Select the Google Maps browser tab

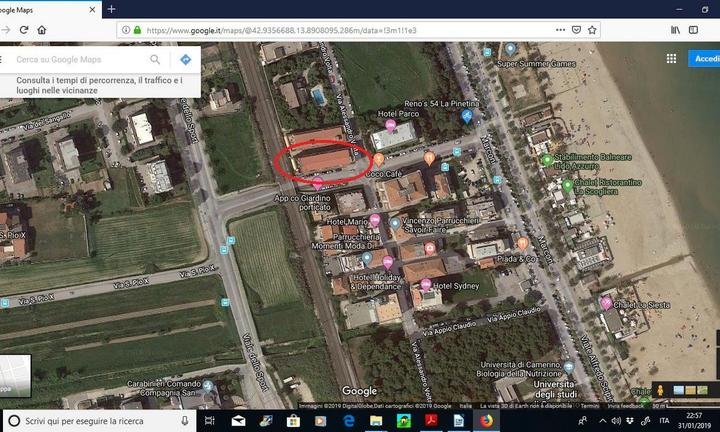pos(40,8)
